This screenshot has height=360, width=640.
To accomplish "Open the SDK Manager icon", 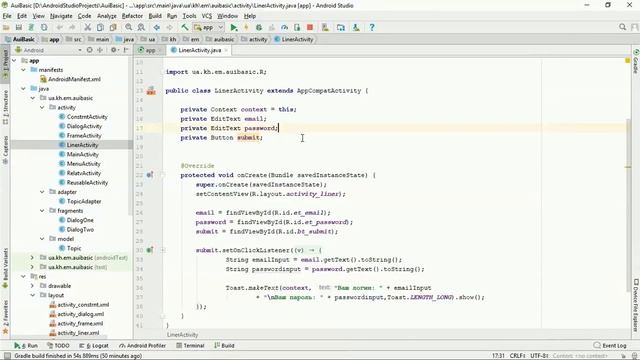I will [x=356, y=27].
